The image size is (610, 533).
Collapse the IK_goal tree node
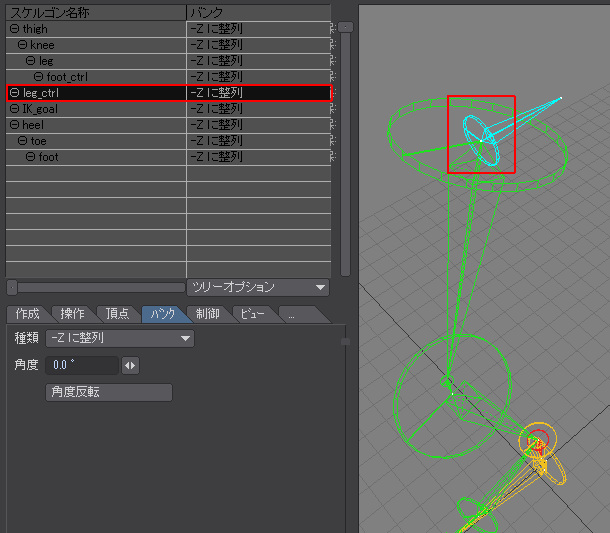[x=14, y=109]
